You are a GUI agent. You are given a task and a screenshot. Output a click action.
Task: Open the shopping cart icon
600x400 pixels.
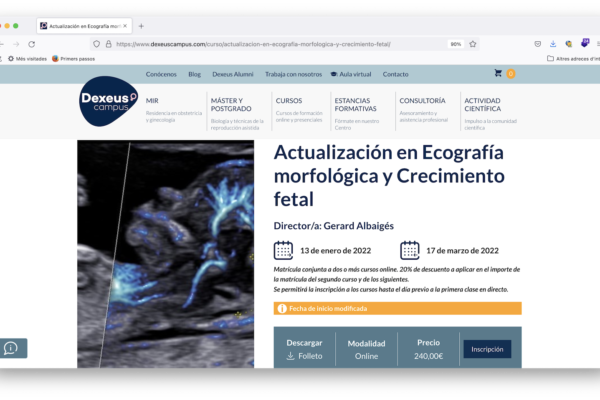(x=498, y=74)
